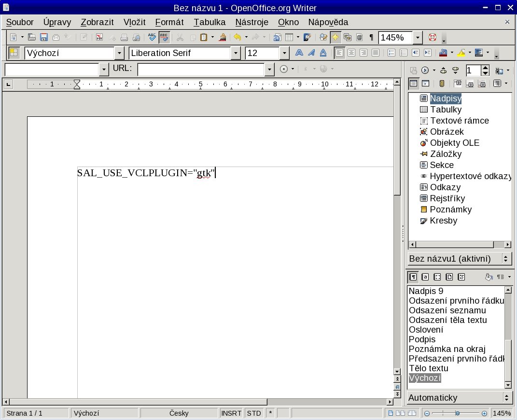Open the Zobrazit menu

(x=97, y=22)
